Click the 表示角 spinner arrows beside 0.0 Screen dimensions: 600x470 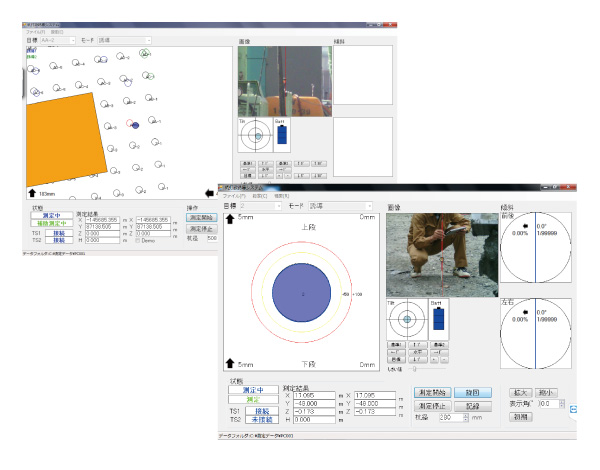(x=562, y=404)
